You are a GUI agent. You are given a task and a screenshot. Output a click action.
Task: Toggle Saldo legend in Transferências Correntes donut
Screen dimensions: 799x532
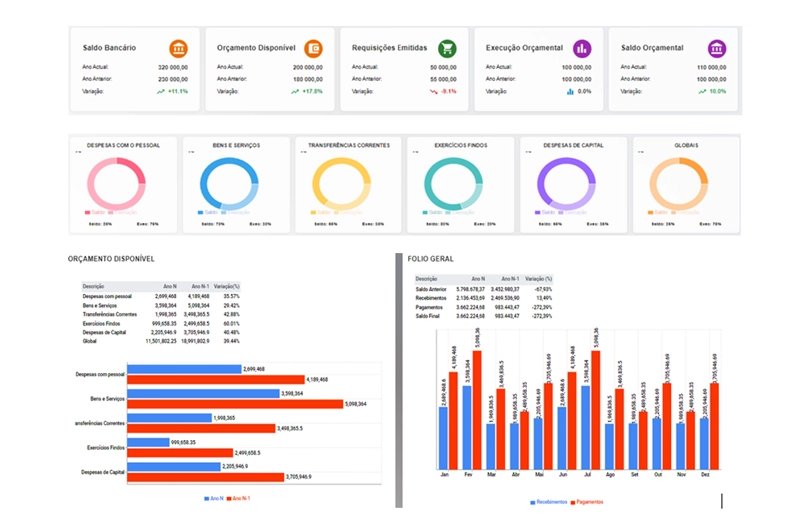tap(320, 212)
